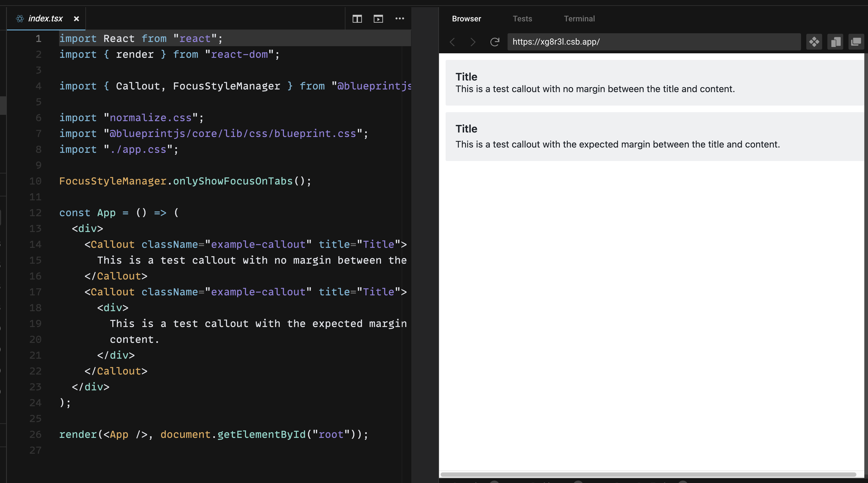Click the React logo on the index.tsx tab
Screen dimensions: 868x483
pyautogui.click(x=20, y=18)
